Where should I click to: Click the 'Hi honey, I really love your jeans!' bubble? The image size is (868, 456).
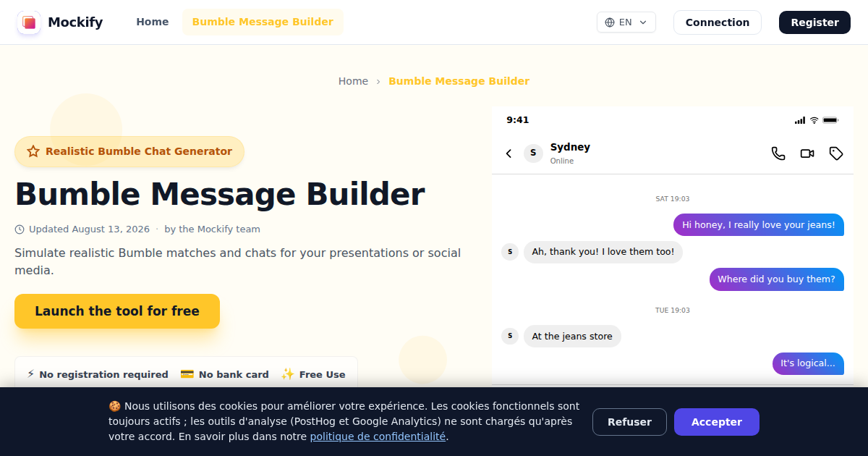coord(759,225)
